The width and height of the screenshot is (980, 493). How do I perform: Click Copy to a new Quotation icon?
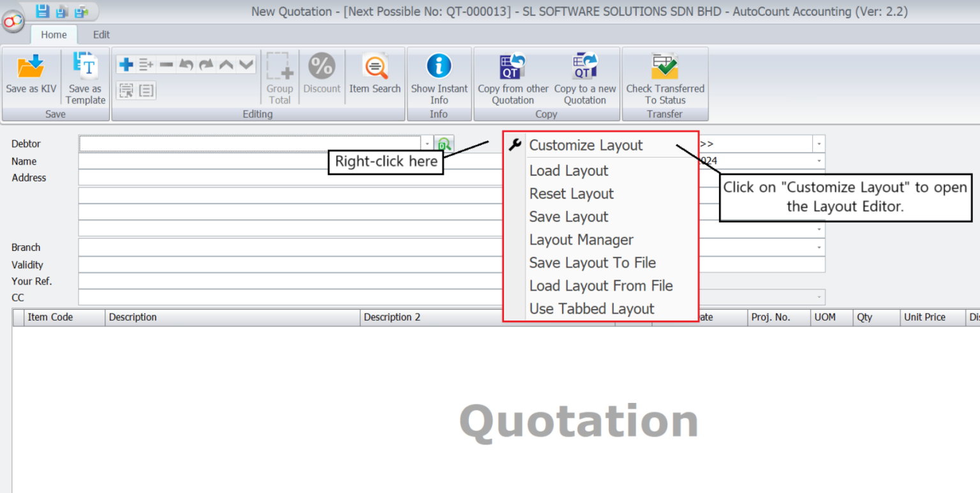pyautogui.click(x=584, y=66)
